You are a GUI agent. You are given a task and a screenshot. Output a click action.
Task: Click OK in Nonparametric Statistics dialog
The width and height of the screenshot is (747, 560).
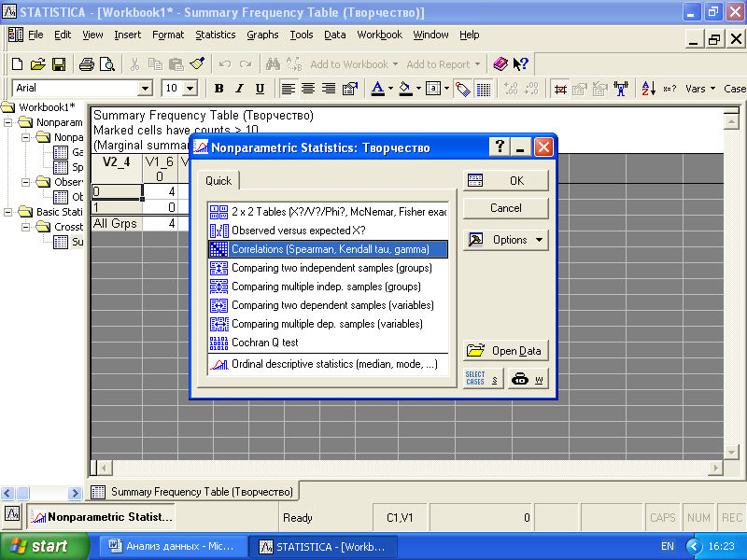pos(505,180)
